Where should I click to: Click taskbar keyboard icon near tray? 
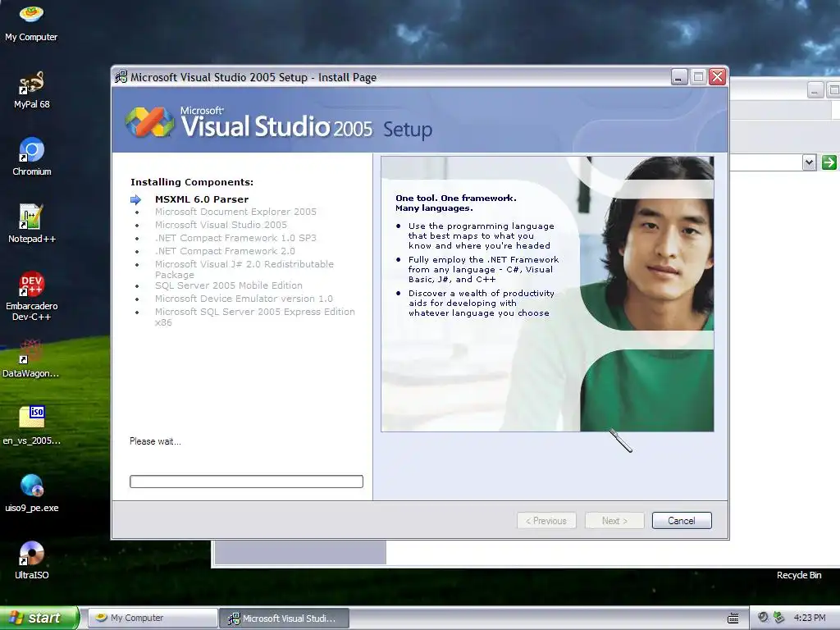tap(733, 619)
